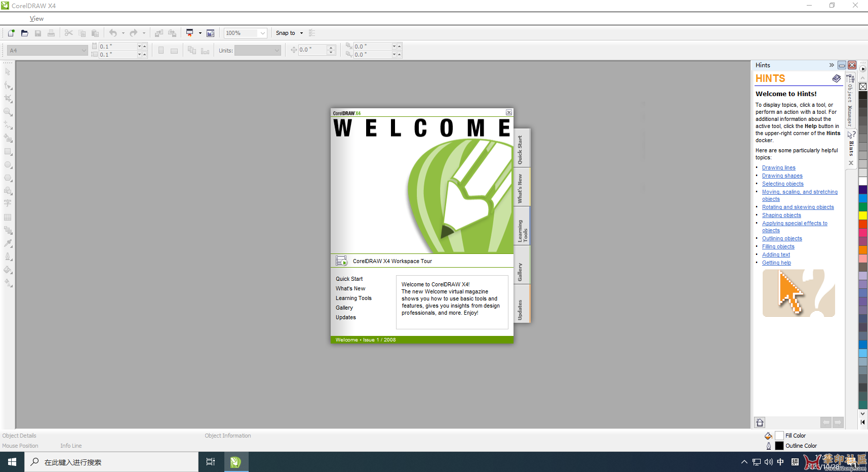Open Windows Task View button
The width and height of the screenshot is (868, 472).
(x=211, y=462)
